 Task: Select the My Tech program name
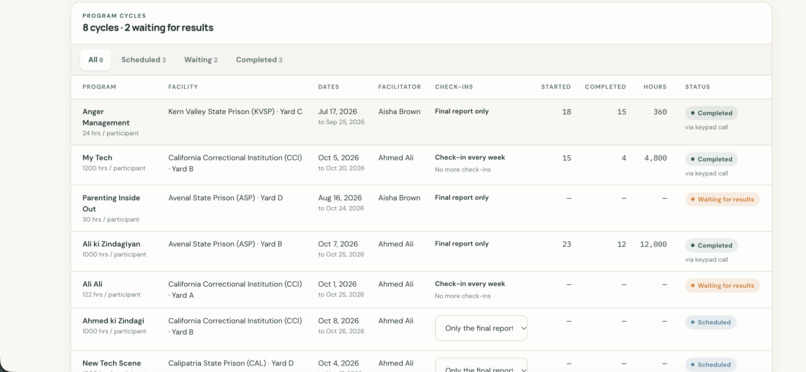[x=97, y=158]
